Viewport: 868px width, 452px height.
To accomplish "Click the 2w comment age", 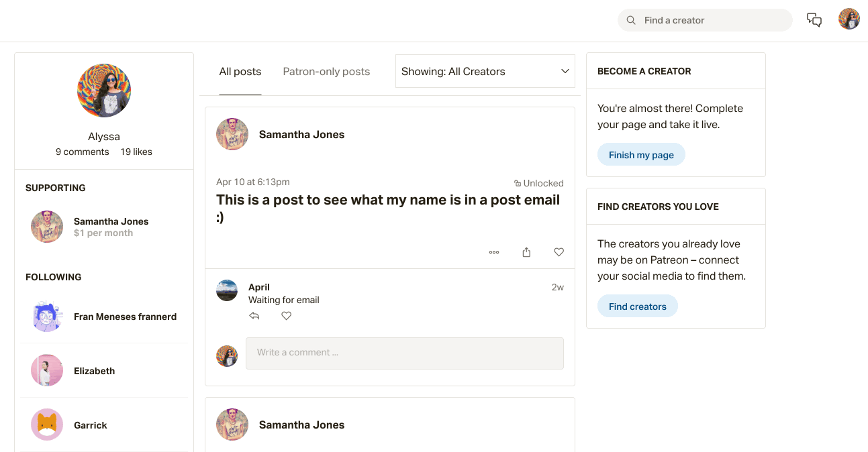I will (558, 287).
